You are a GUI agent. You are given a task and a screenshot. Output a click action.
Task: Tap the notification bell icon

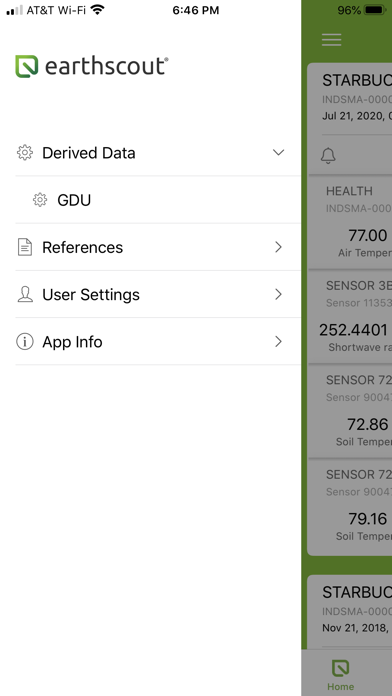coord(328,156)
